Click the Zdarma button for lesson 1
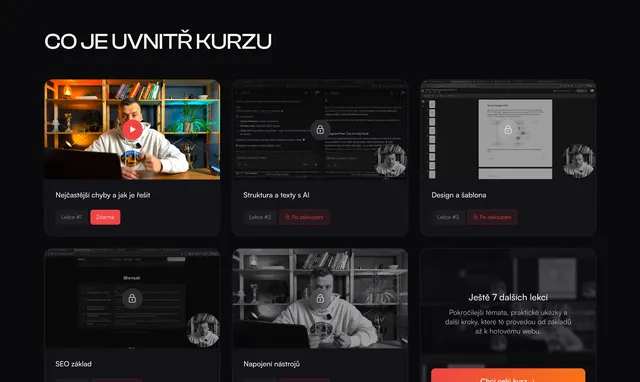This screenshot has width=640, height=382. 105,217
